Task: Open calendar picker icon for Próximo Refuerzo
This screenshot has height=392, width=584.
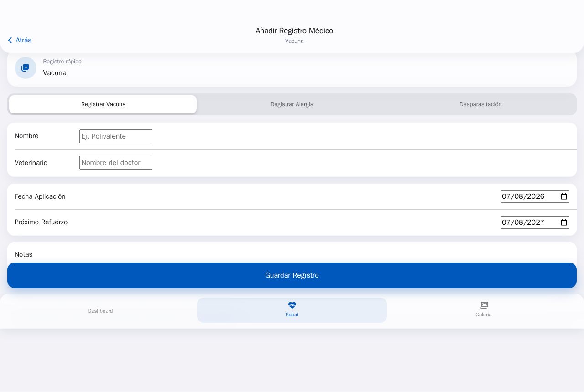Action: 564,222
